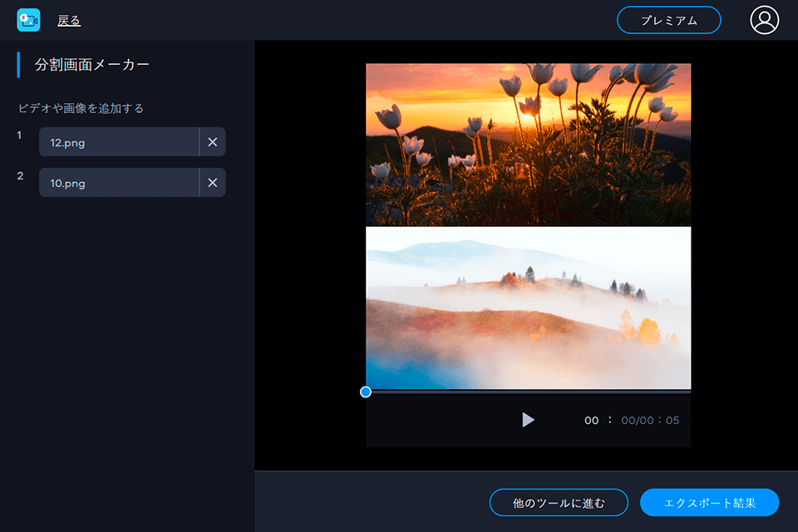The width and height of the screenshot is (798, 532).
Task: Remove 10.png with its X icon
Action: (213, 183)
